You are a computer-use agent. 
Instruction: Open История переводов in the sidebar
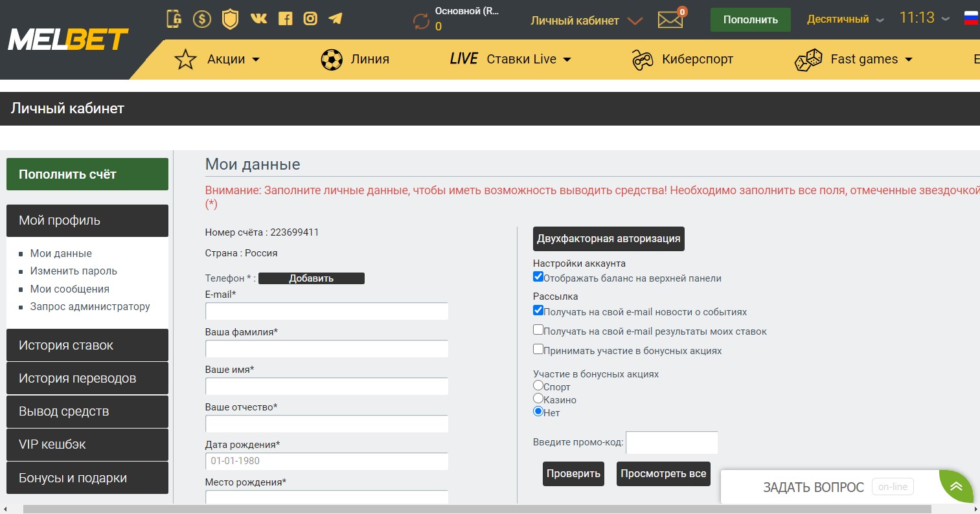tap(87, 378)
